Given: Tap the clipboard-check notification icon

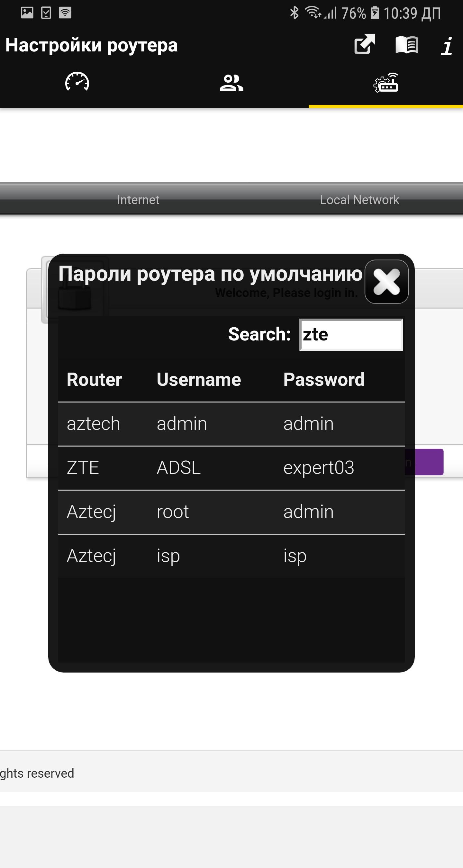Looking at the screenshot, I should [x=46, y=13].
